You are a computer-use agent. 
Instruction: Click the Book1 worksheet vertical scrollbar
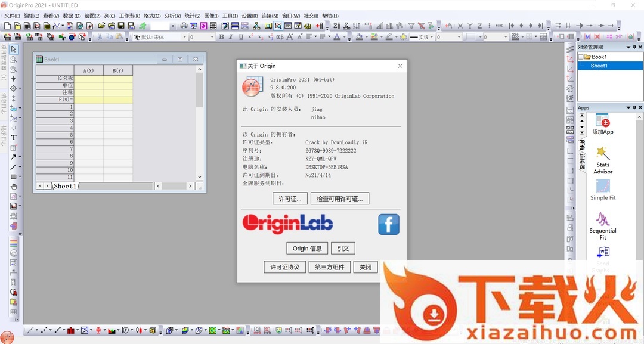pyautogui.click(x=200, y=119)
